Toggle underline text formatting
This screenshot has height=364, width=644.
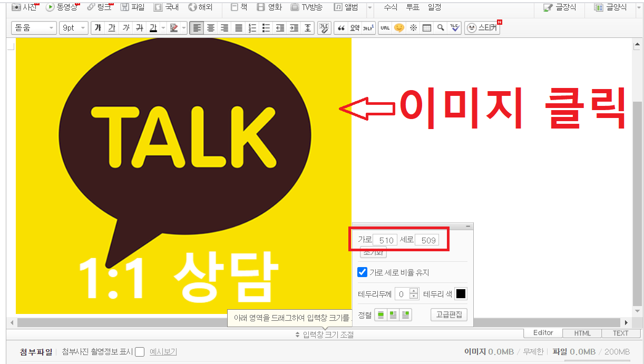click(x=111, y=28)
